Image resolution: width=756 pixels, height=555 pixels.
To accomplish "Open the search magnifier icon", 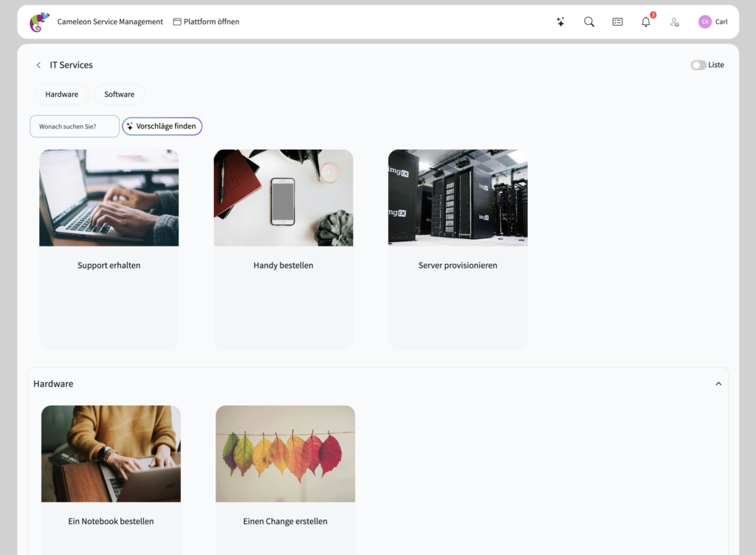I will click(589, 22).
